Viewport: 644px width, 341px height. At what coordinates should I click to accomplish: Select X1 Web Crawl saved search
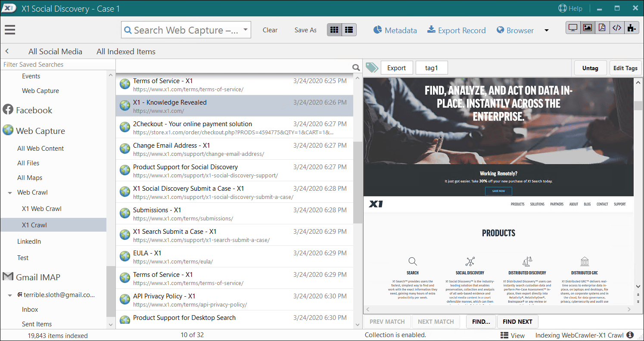point(42,209)
